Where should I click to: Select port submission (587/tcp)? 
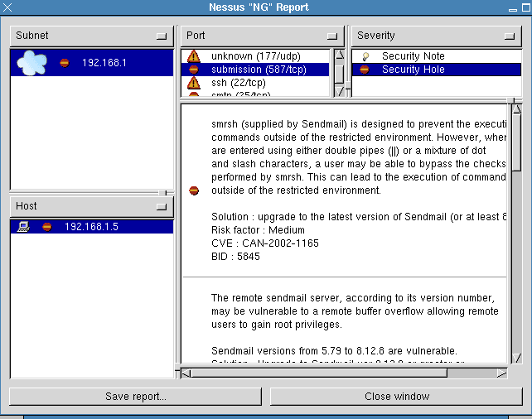pos(255,70)
